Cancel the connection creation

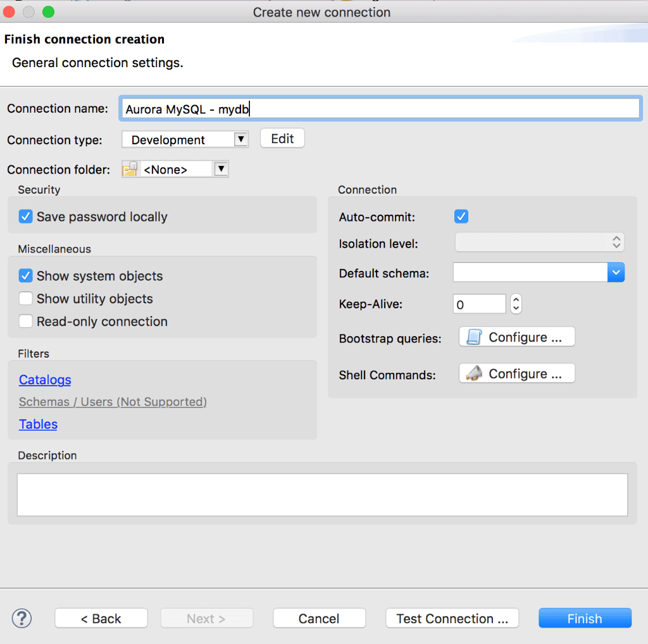[x=319, y=619]
